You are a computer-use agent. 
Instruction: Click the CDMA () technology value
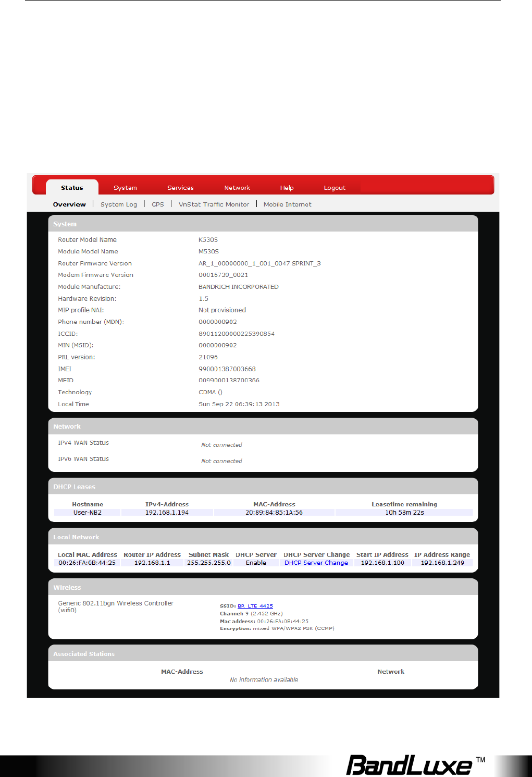[211, 392]
